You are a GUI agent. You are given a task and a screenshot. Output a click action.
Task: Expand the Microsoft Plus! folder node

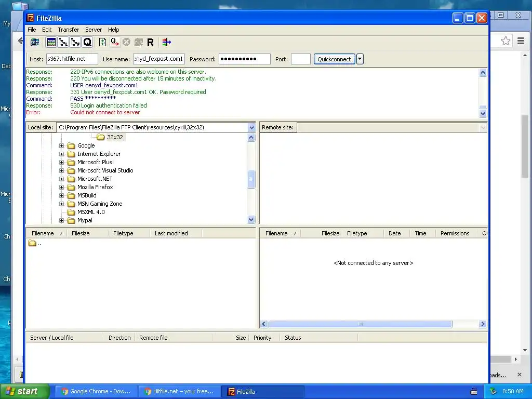click(x=61, y=162)
